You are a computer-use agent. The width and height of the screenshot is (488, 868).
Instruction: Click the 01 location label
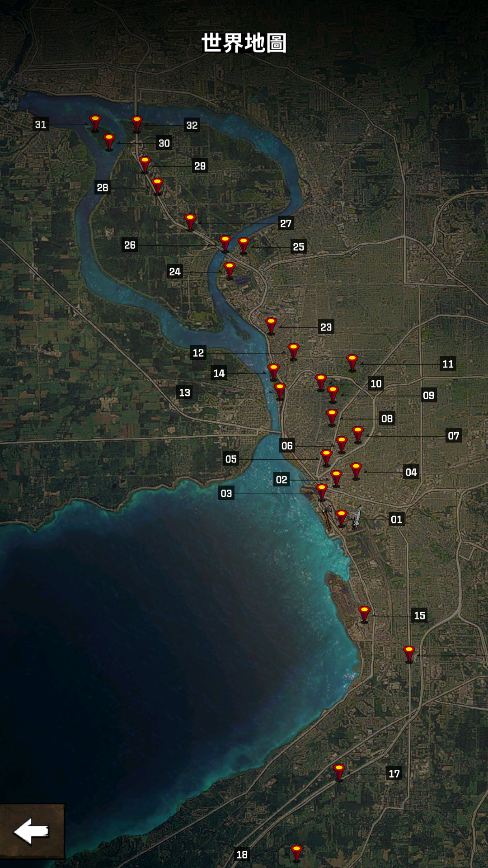[x=397, y=519]
